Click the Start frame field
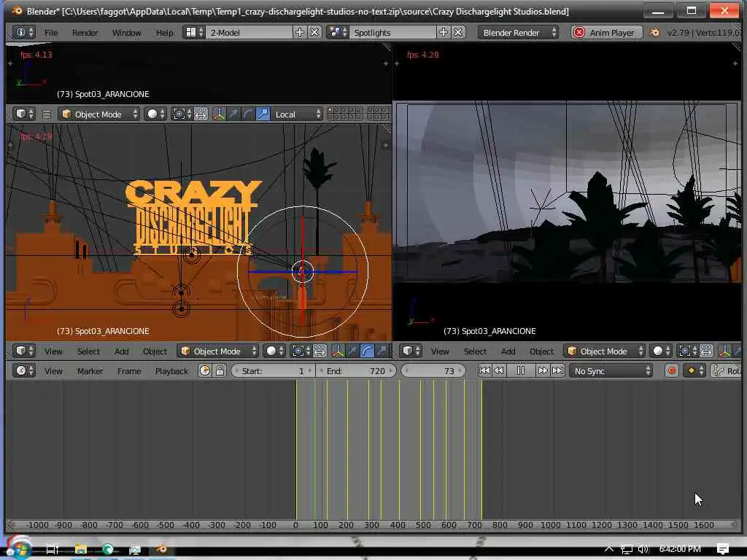 [x=273, y=370]
